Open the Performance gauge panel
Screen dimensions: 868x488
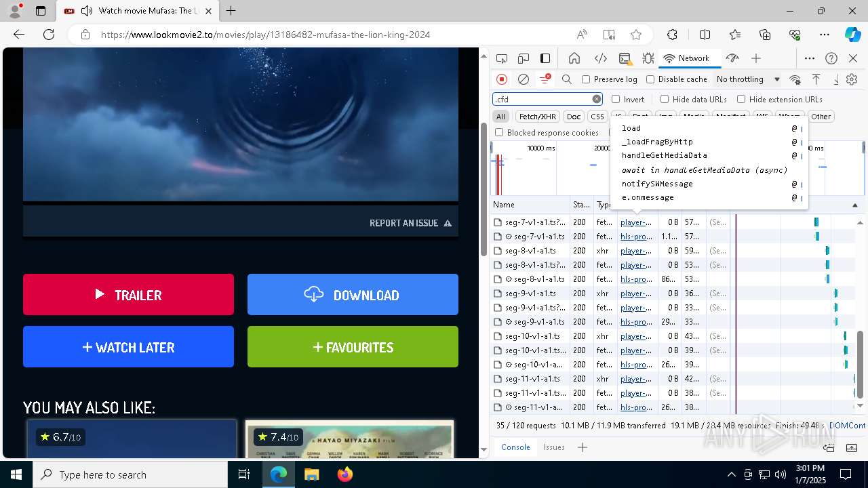pyautogui.click(x=732, y=58)
